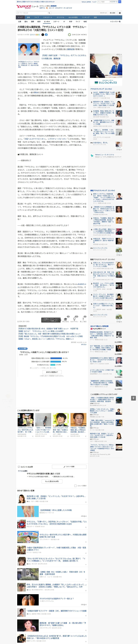The width and height of the screenshot is (138, 644).
Task: Open the ライブ tab in main nav
Action: pyautogui.click(x=37, y=17)
